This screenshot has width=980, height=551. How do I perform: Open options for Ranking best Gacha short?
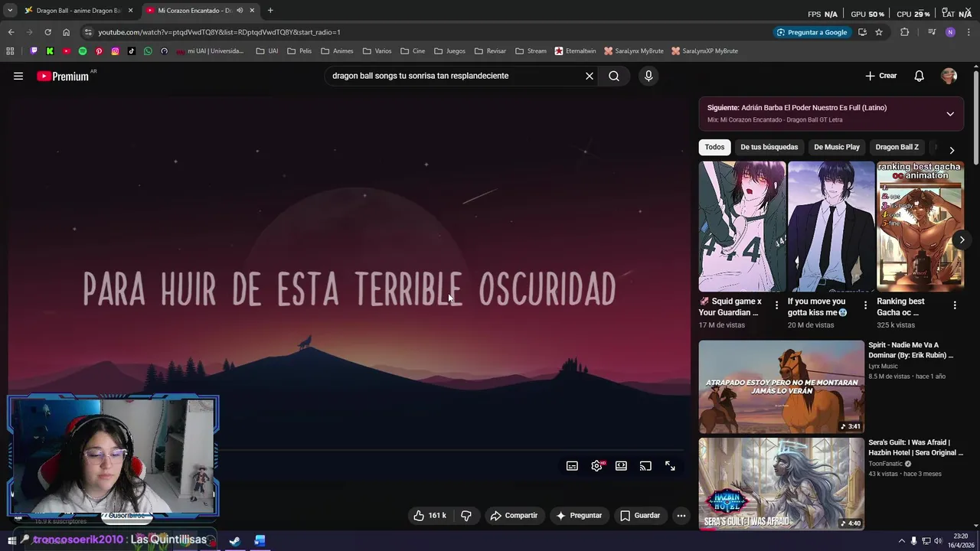pyautogui.click(x=955, y=305)
